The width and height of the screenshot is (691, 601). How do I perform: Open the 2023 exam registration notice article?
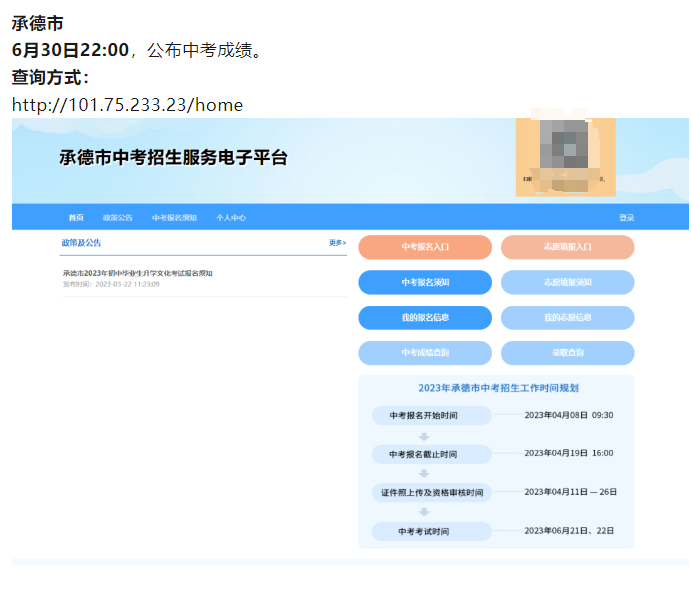click(137, 273)
